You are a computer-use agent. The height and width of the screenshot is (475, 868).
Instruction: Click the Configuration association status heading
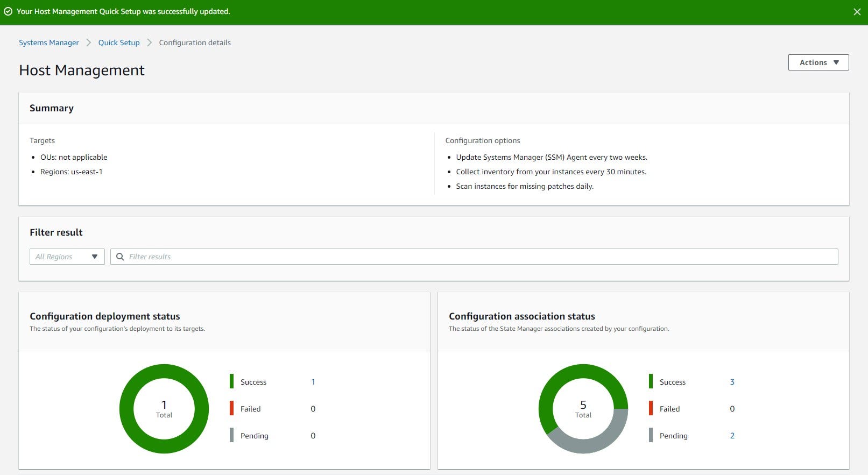pos(522,316)
